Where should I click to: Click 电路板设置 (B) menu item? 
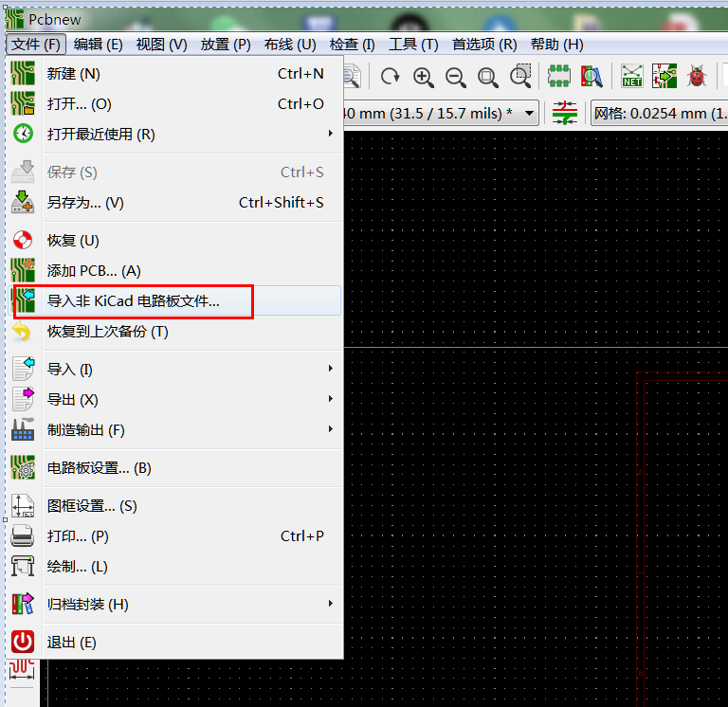(x=99, y=467)
